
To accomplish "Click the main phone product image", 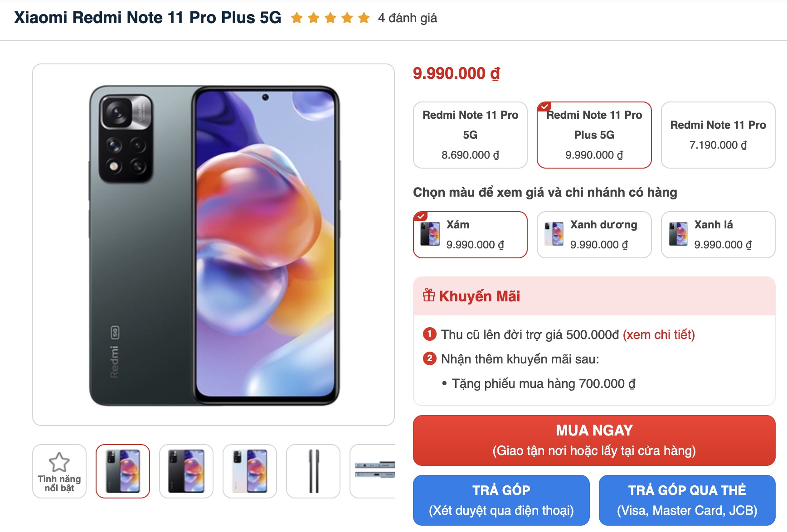I will tap(214, 245).
